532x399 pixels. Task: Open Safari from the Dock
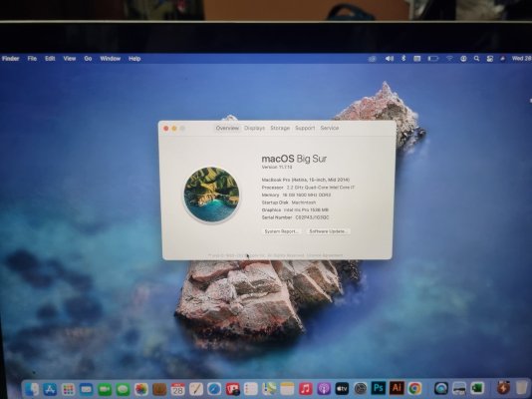tap(214, 389)
